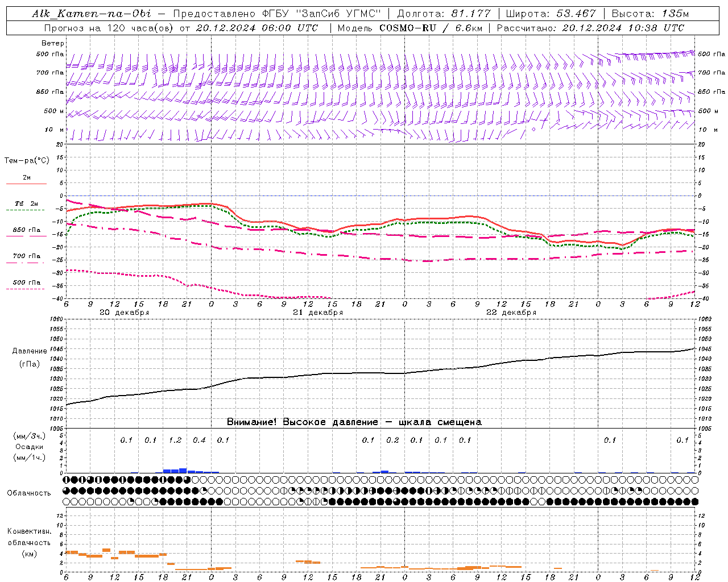Click the left 500 м wind level label
728x582 pixels.
click(54, 111)
